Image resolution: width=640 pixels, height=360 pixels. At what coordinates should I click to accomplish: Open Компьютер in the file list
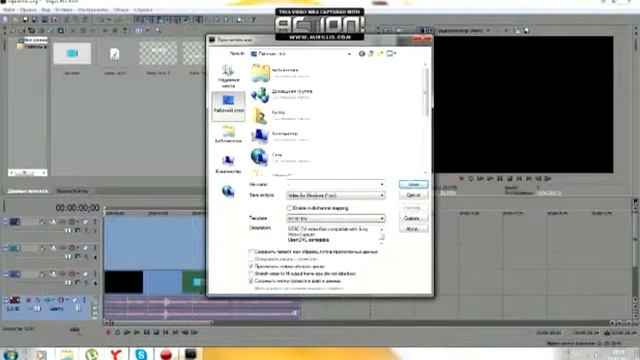coord(282,136)
